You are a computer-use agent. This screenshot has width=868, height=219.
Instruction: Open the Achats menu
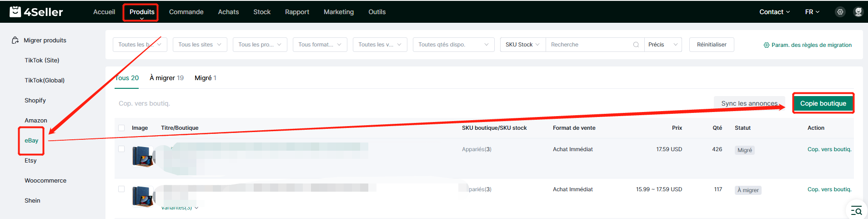coord(228,12)
